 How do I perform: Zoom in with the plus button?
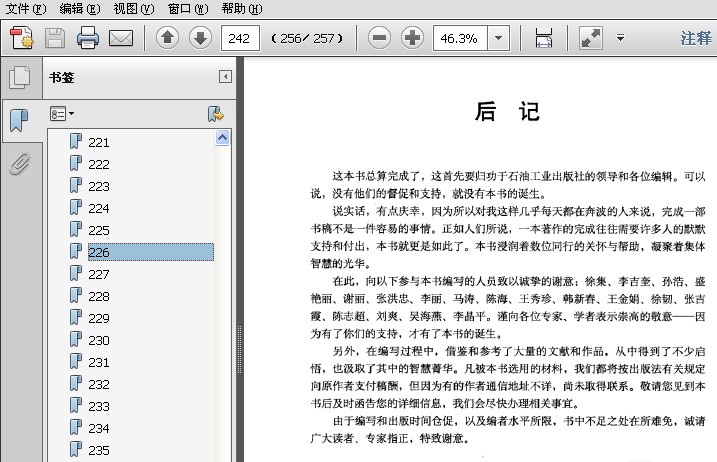[412, 39]
